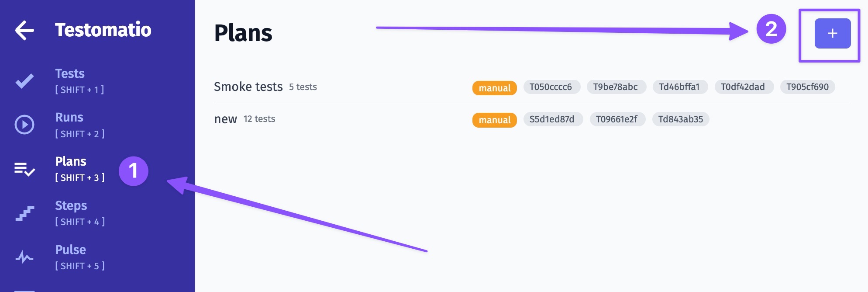
Task: Open Tests via the checkmark icon
Action: click(x=24, y=81)
